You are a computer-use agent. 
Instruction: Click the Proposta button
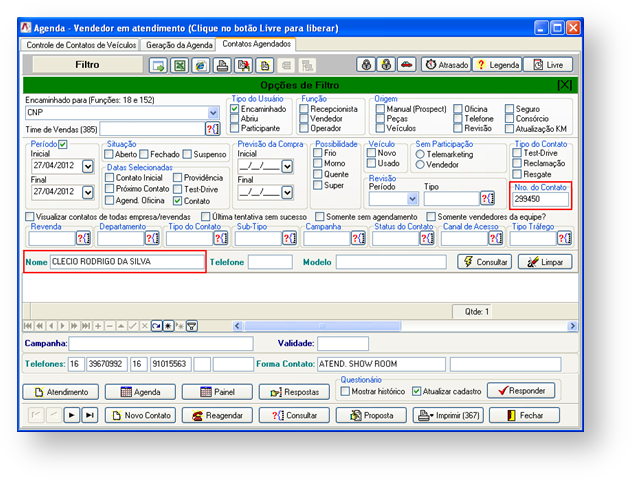tap(371, 415)
